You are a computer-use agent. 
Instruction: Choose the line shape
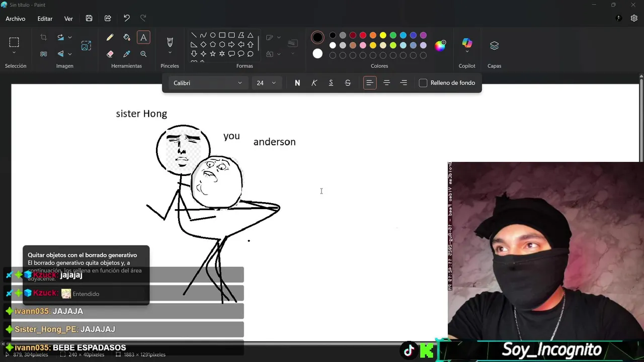tap(194, 35)
